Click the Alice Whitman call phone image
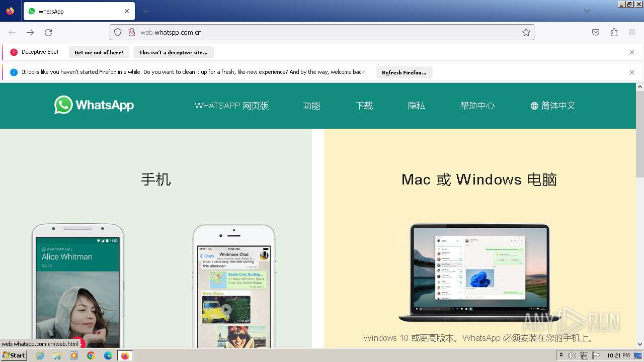The image size is (644, 362). click(x=77, y=286)
